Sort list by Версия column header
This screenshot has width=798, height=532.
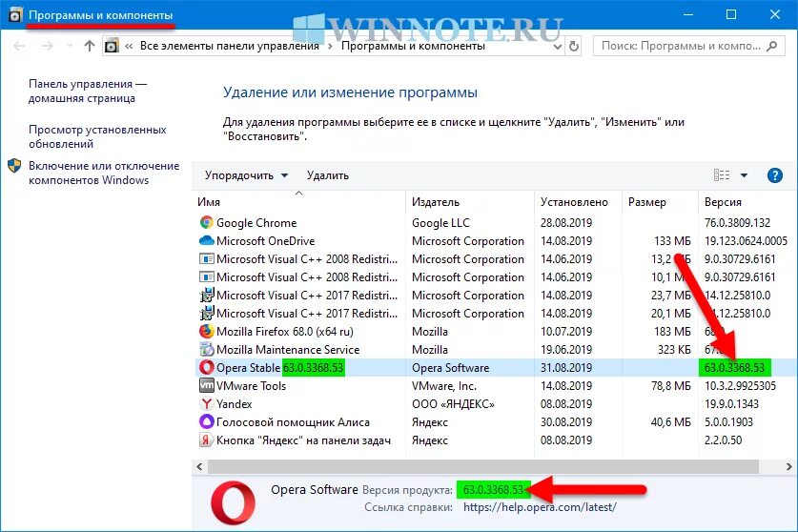pos(723,202)
